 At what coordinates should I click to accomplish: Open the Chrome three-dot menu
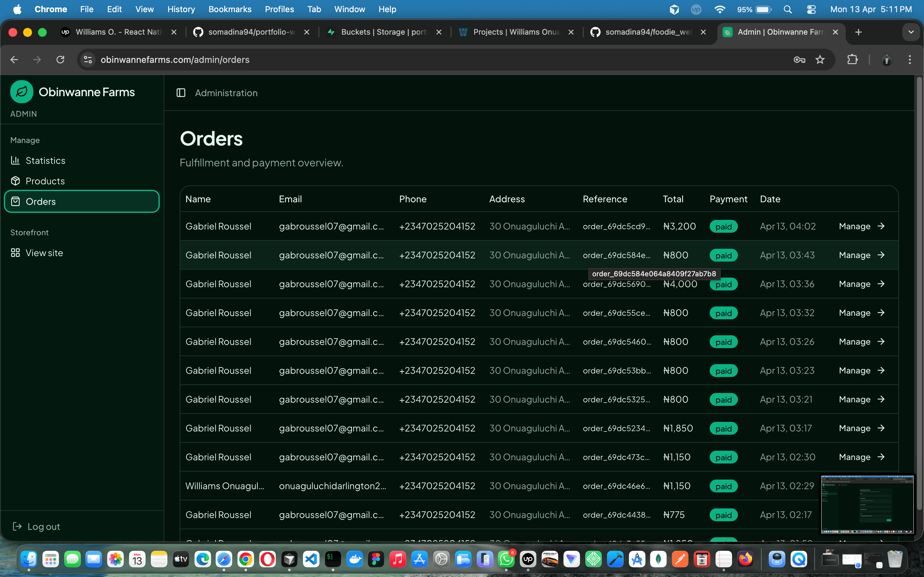click(910, 60)
